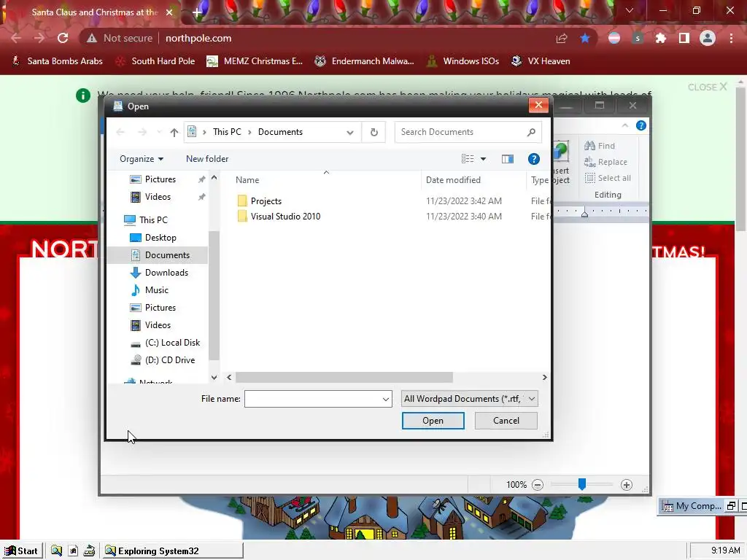The width and height of the screenshot is (747, 560).
Task: Click the Up one level arrow in Open dialog
Action: pos(174,133)
